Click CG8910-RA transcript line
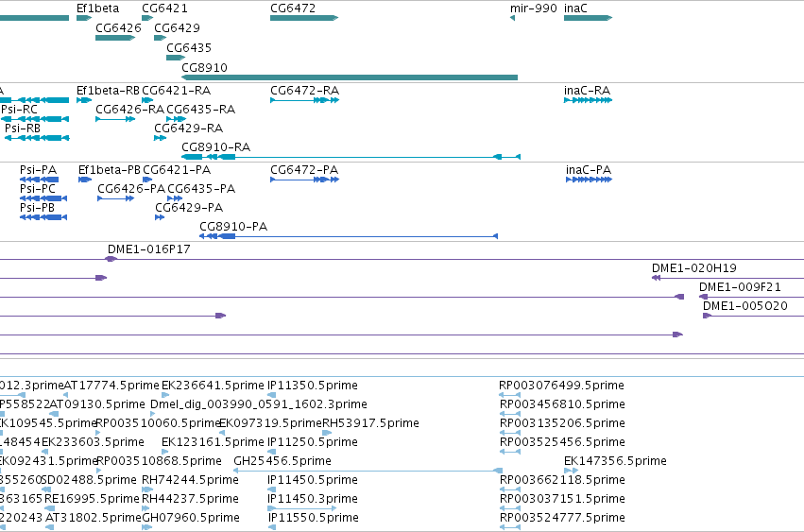 pos(351,157)
